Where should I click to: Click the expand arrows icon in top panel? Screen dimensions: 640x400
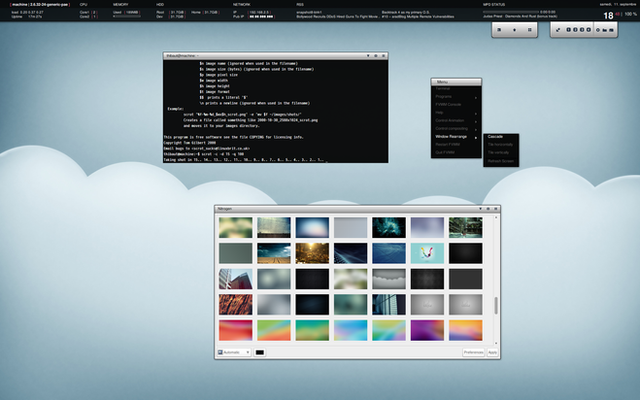pyautogui.click(x=558, y=31)
